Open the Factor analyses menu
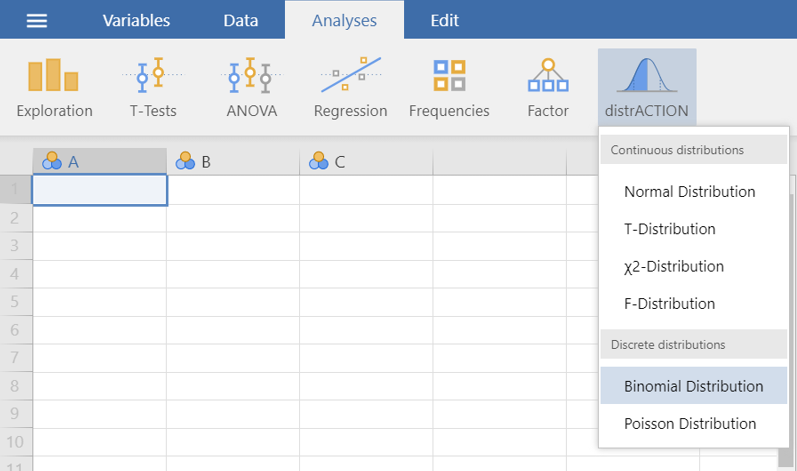The width and height of the screenshot is (797, 471). tap(547, 88)
